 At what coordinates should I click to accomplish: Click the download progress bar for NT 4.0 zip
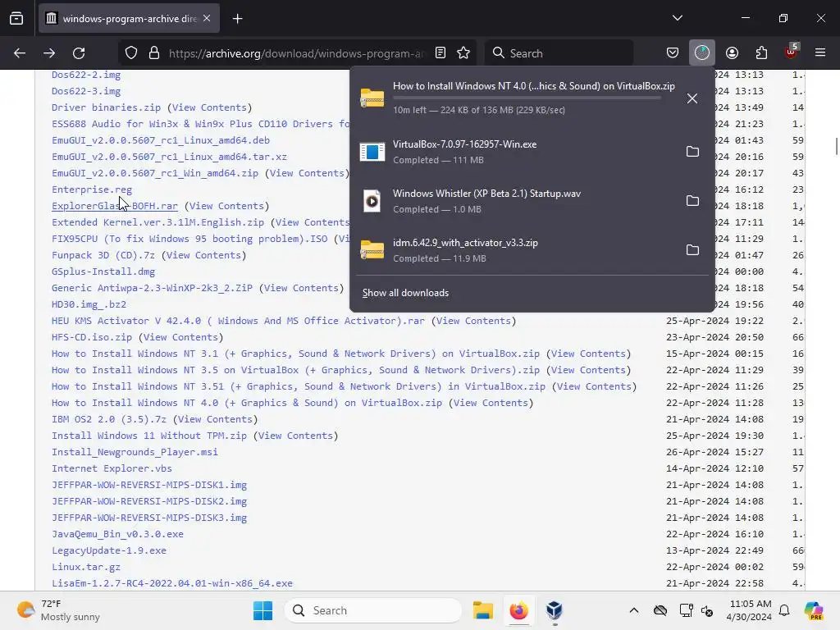click(x=527, y=98)
